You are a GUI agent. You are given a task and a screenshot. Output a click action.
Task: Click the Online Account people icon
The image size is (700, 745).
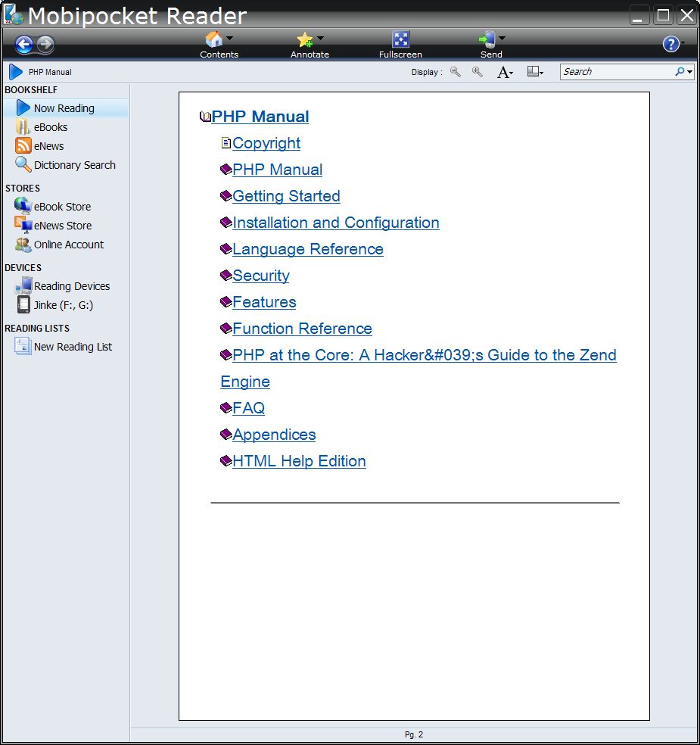23,245
